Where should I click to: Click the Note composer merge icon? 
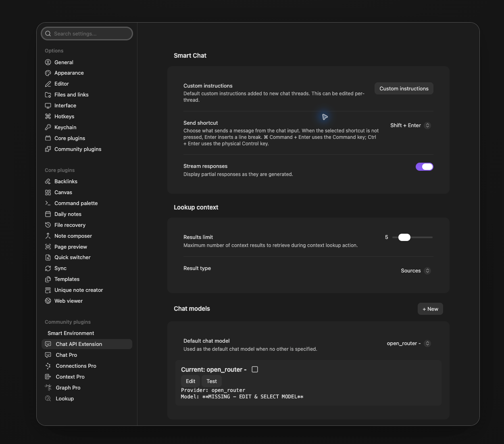pos(48,236)
